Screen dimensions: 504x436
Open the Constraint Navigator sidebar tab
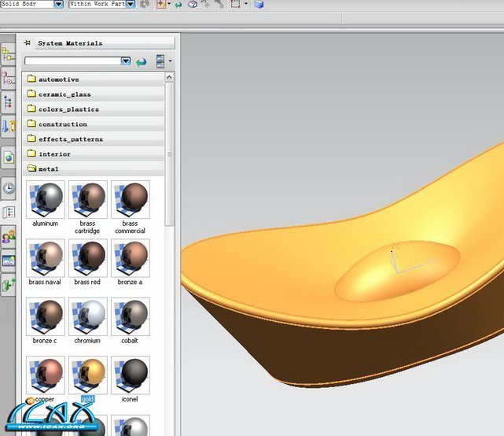(8, 79)
